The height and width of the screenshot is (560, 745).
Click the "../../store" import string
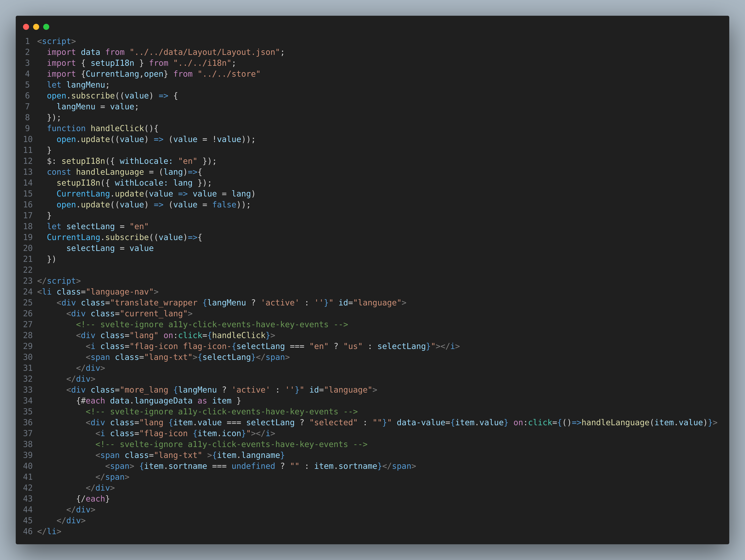click(x=229, y=74)
